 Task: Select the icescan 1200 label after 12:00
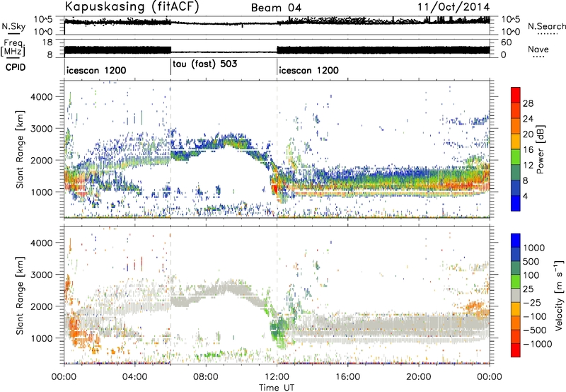point(309,70)
